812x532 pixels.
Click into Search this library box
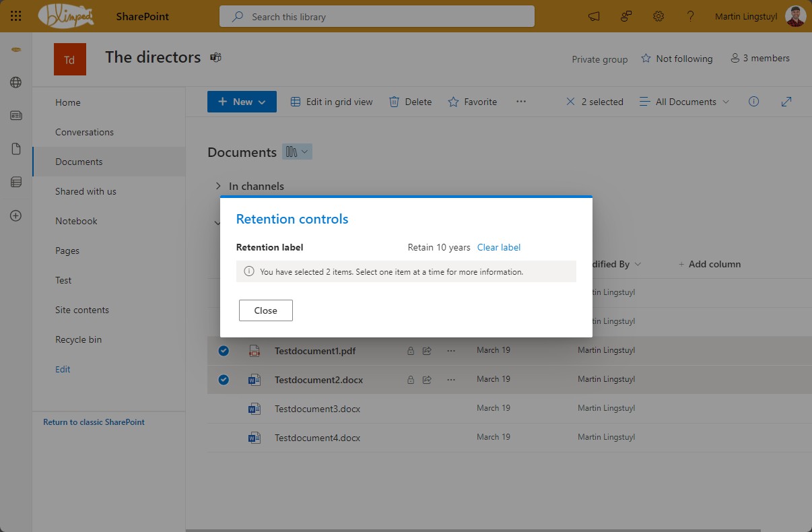tap(377, 17)
